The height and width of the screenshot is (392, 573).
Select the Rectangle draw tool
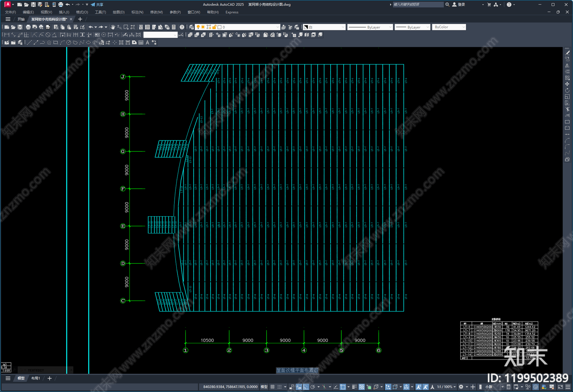pyautogui.click(x=56, y=43)
